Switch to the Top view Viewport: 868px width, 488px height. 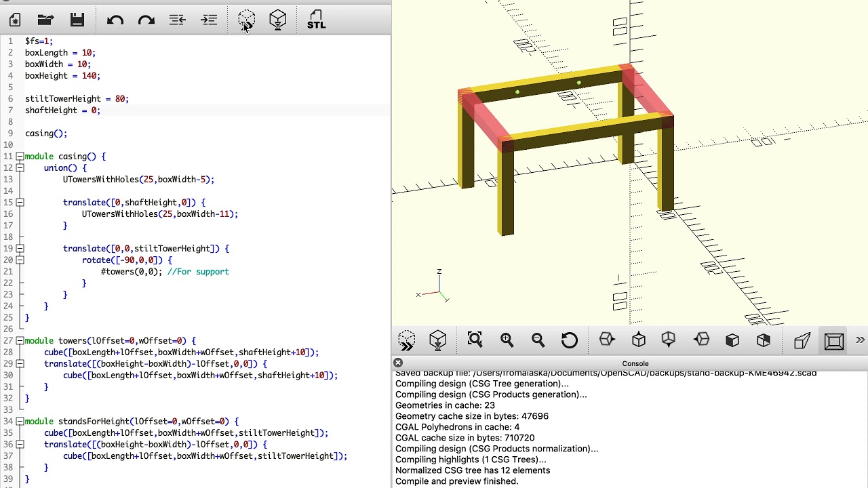pyautogui.click(x=638, y=340)
